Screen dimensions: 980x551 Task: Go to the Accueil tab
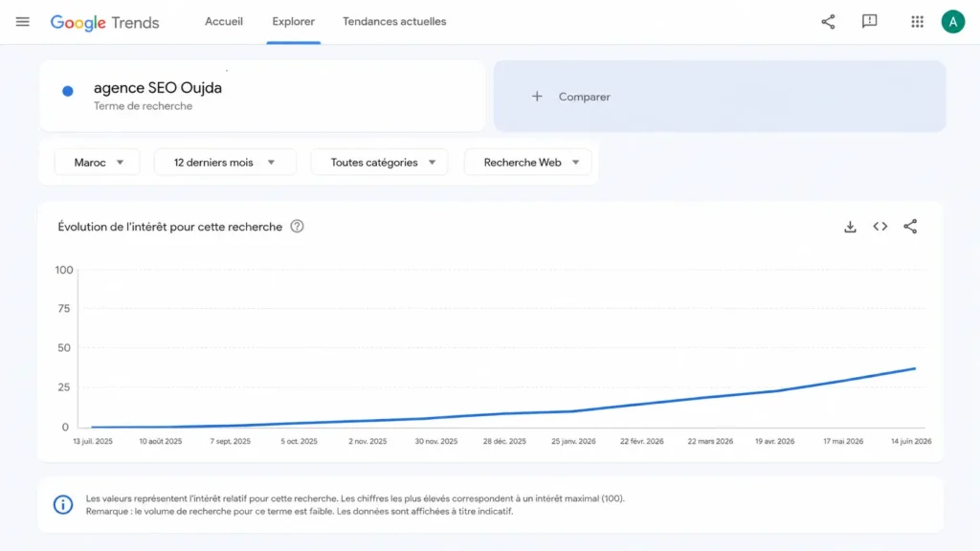pos(224,21)
